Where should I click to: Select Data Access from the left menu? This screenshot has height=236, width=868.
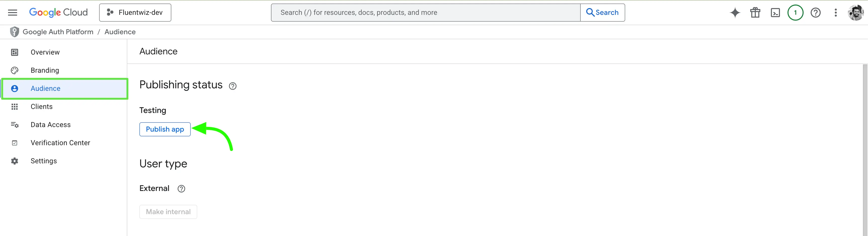[51, 124]
